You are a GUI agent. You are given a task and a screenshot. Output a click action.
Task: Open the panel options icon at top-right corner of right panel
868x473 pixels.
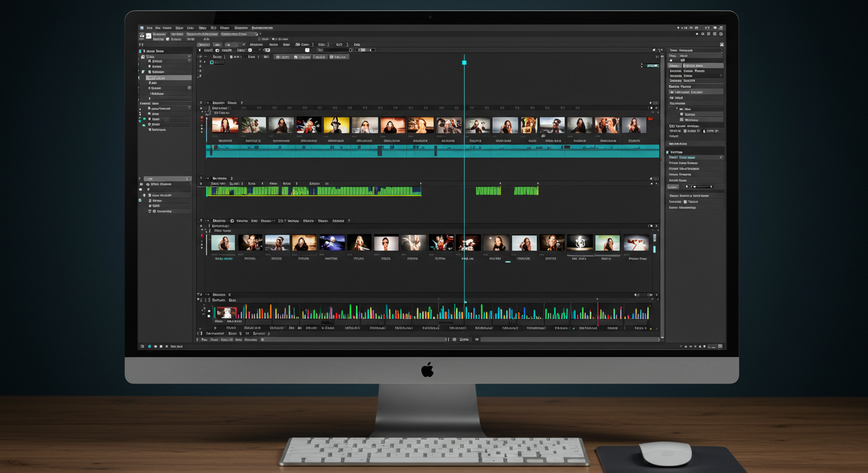[x=722, y=44]
